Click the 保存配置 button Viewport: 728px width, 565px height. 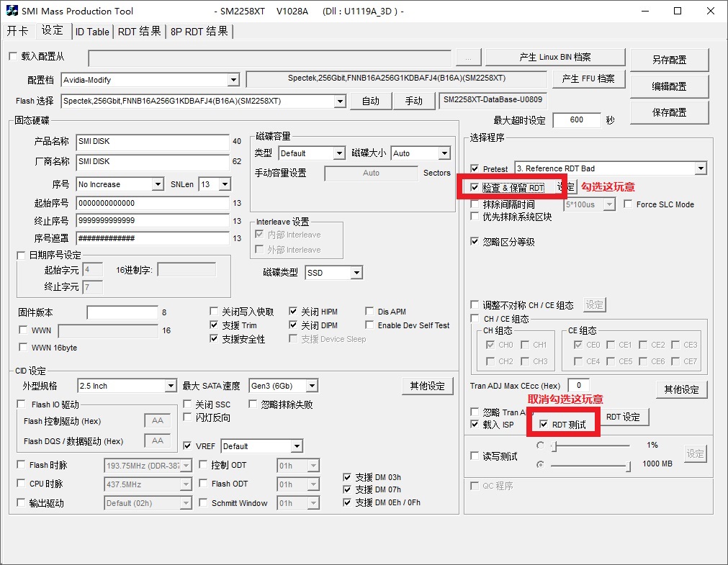tap(669, 112)
